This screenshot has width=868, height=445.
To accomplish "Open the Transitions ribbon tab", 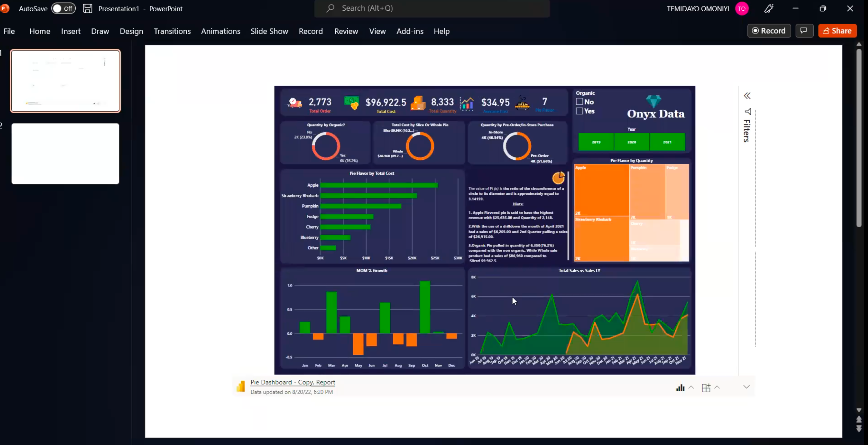I will click(172, 31).
